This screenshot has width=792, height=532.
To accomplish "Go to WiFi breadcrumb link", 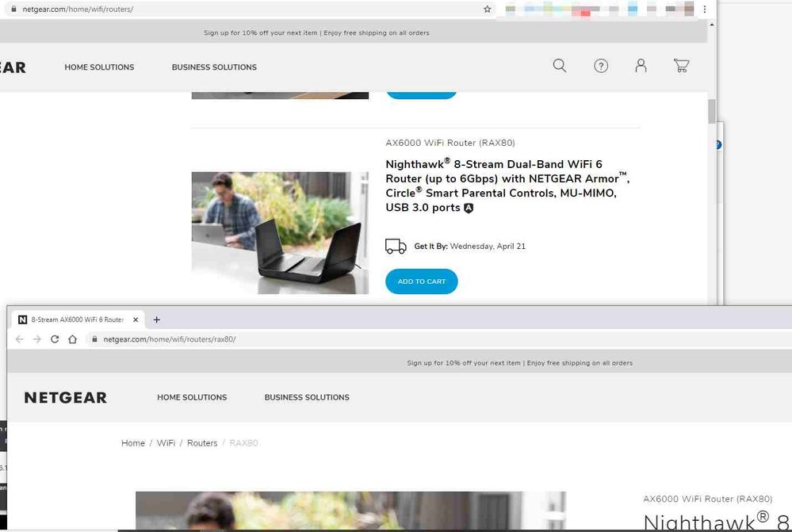I will tap(166, 443).
